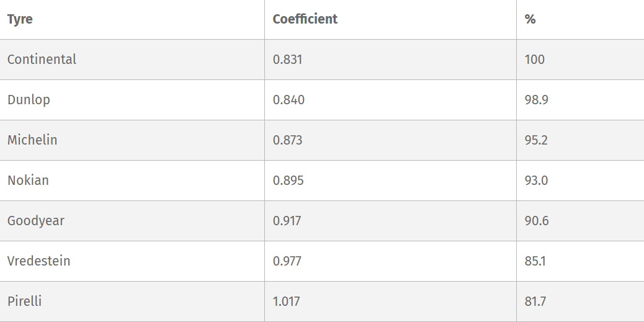Click the Tyre column header

(20, 19)
